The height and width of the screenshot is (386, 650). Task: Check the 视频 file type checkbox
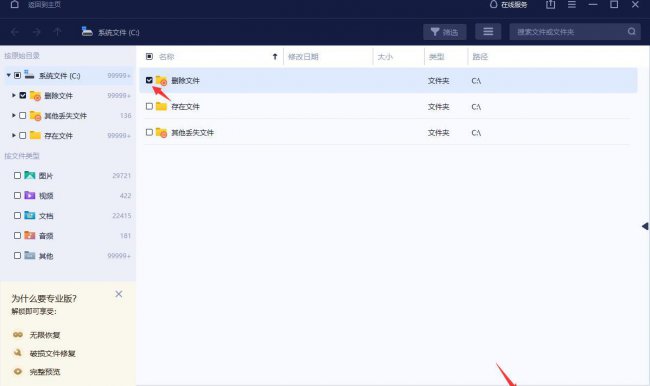[17, 195]
